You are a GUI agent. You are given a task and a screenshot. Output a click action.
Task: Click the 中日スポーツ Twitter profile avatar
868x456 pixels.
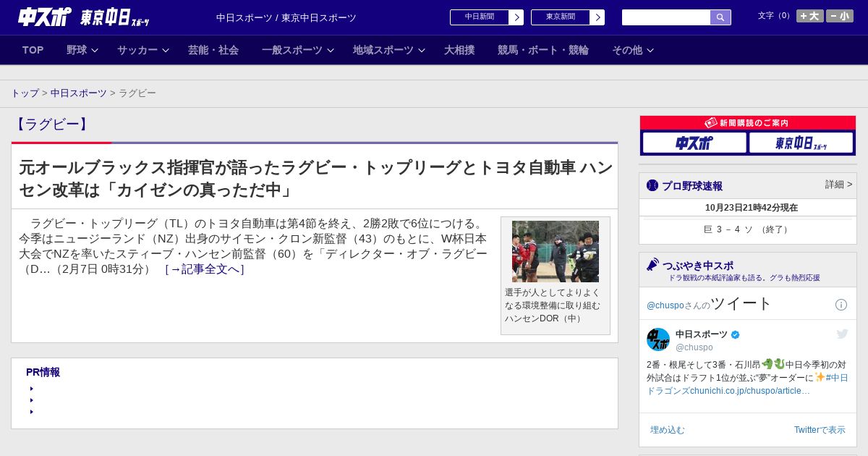point(658,339)
